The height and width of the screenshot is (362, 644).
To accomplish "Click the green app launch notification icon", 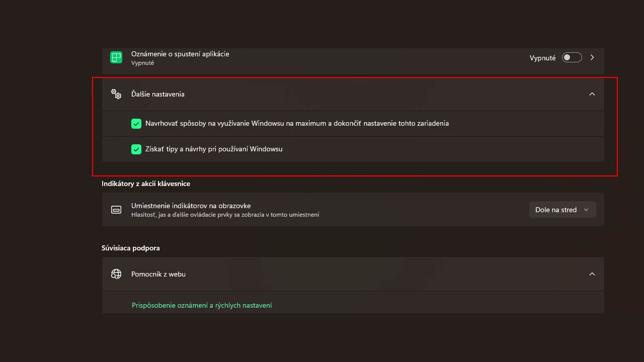I will click(116, 57).
